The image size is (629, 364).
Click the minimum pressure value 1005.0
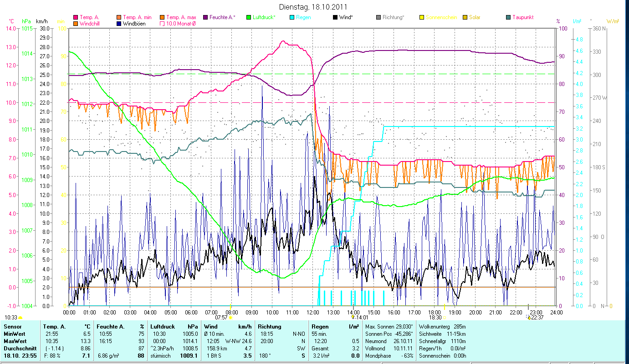click(x=189, y=334)
